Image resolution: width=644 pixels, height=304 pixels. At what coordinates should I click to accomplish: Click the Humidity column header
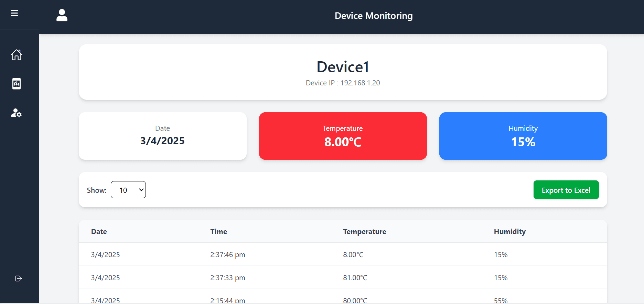(x=510, y=232)
